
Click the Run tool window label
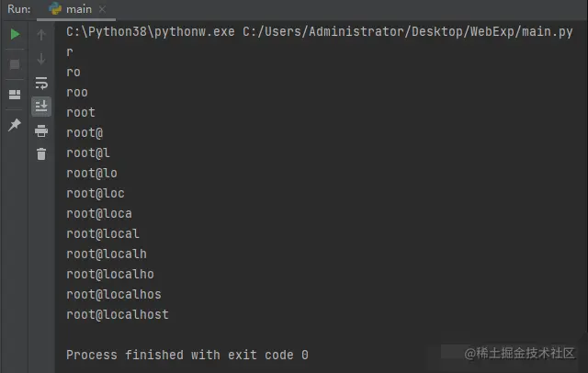click(17, 9)
